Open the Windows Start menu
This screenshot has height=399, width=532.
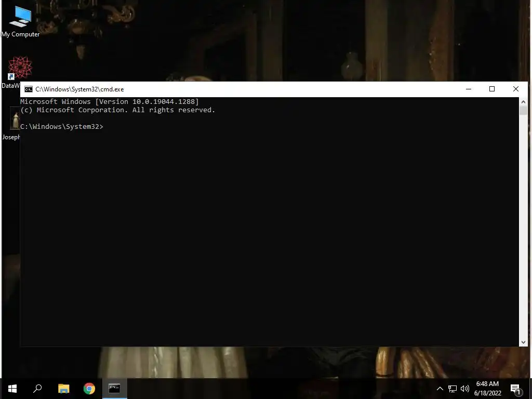point(12,389)
